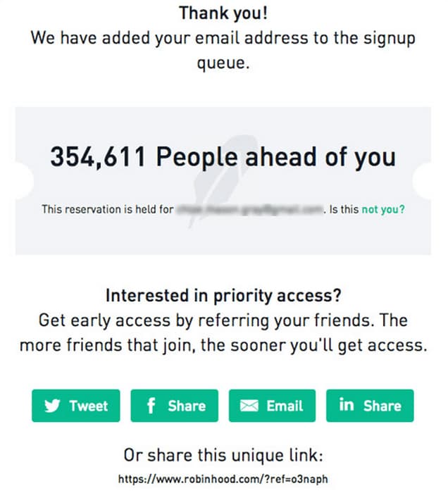This screenshot has width=448, height=493.
Task: Click the 'added your email address' message
Action: (x=223, y=50)
